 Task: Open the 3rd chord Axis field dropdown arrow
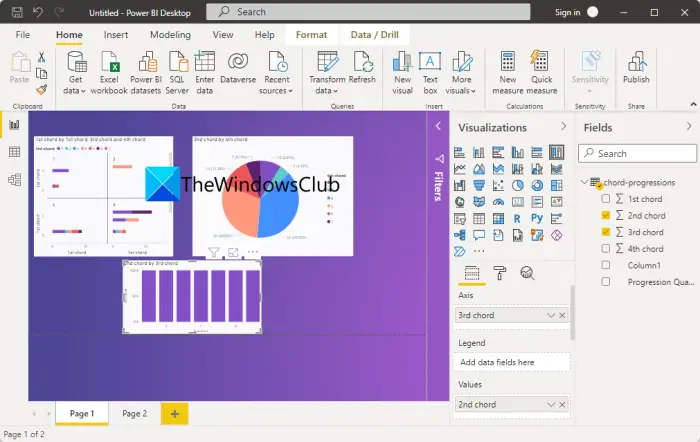pos(550,315)
